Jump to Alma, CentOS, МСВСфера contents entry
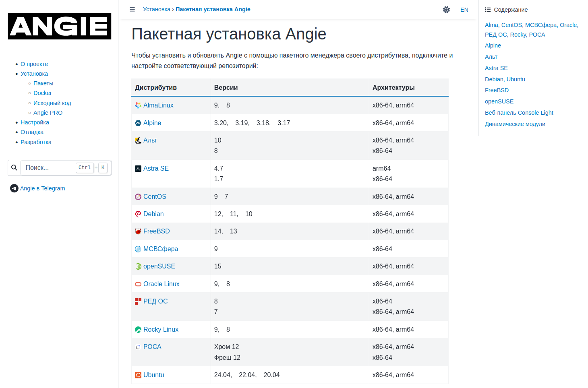 click(x=532, y=30)
